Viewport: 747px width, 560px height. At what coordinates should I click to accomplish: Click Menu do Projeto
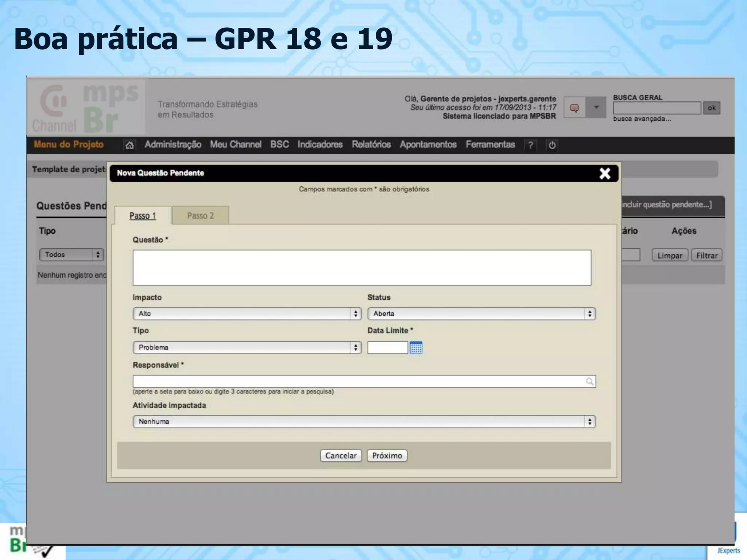point(69,145)
